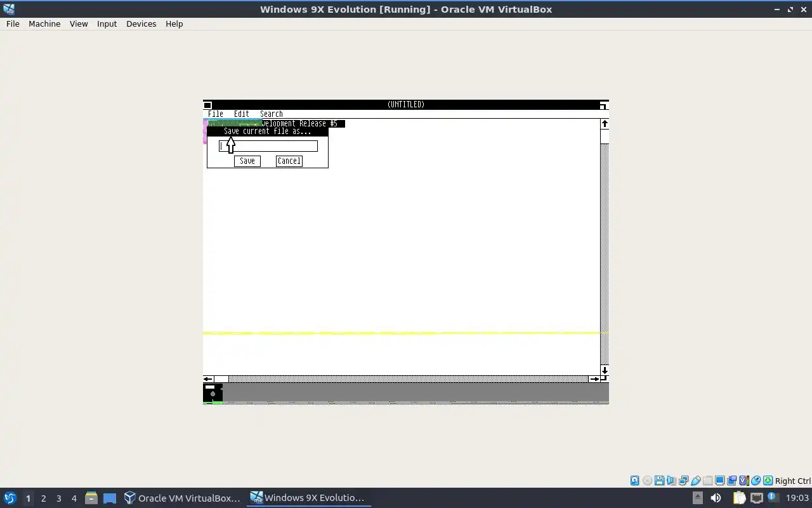Click the mouse integration indicator icon

click(756, 481)
